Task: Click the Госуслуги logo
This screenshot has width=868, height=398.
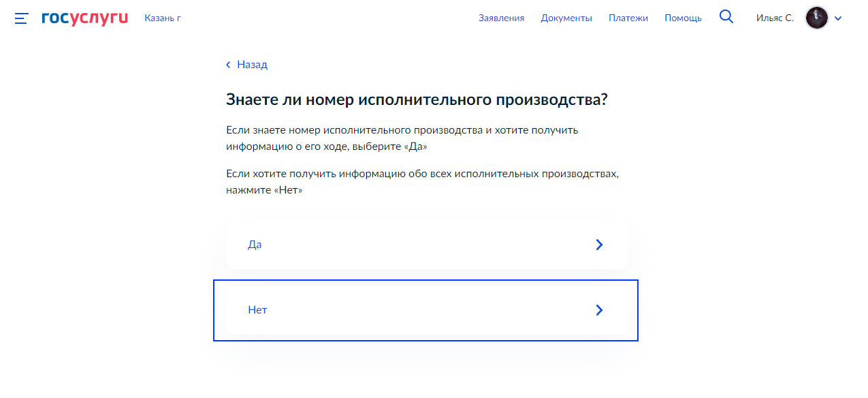Action: 84,18
